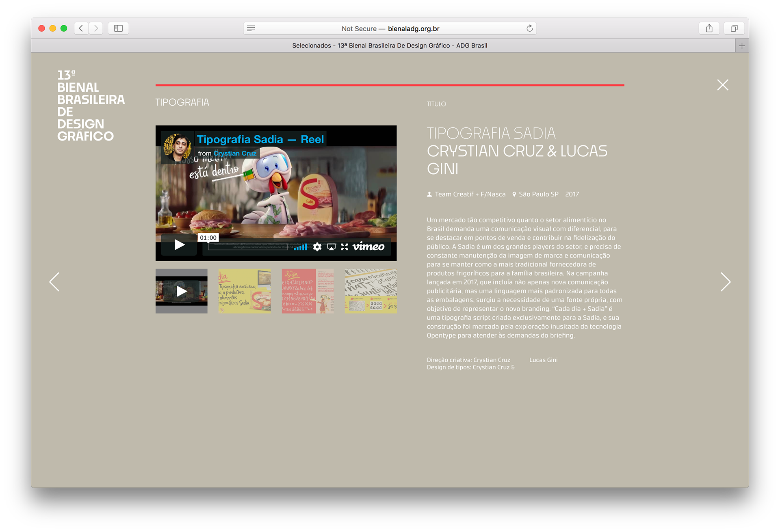Click the Safari share icon
The width and height of the screenshot is (780, 532).
(x=709, y=28)
